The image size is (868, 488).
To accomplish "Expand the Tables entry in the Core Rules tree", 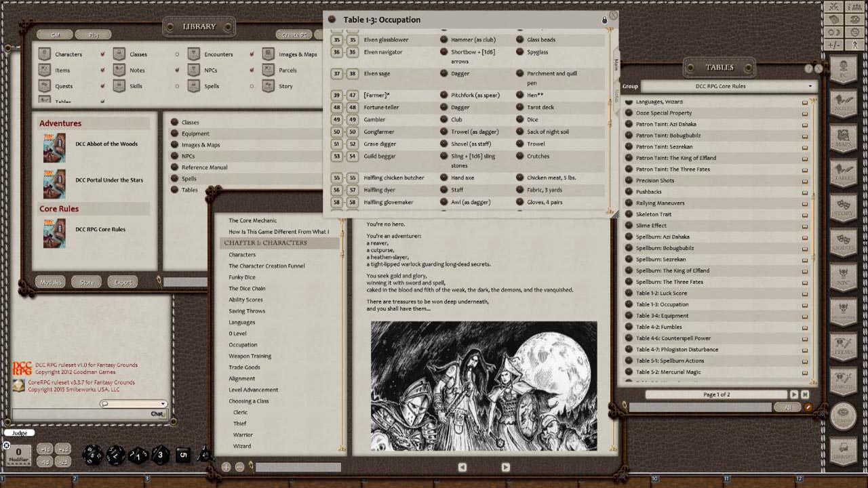I will [x=189, y=189].
